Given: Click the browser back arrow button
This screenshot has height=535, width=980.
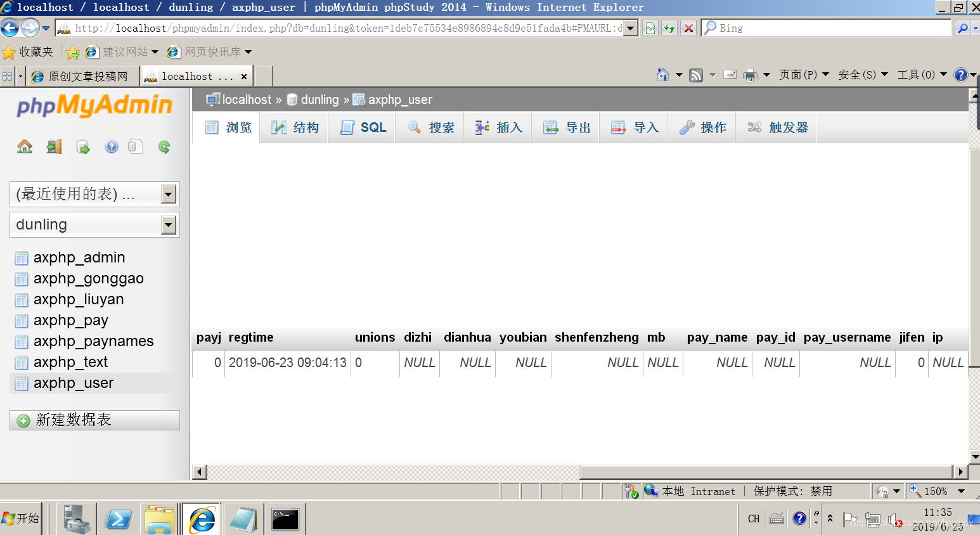Looking at the screenshot, I should [10, 28].
